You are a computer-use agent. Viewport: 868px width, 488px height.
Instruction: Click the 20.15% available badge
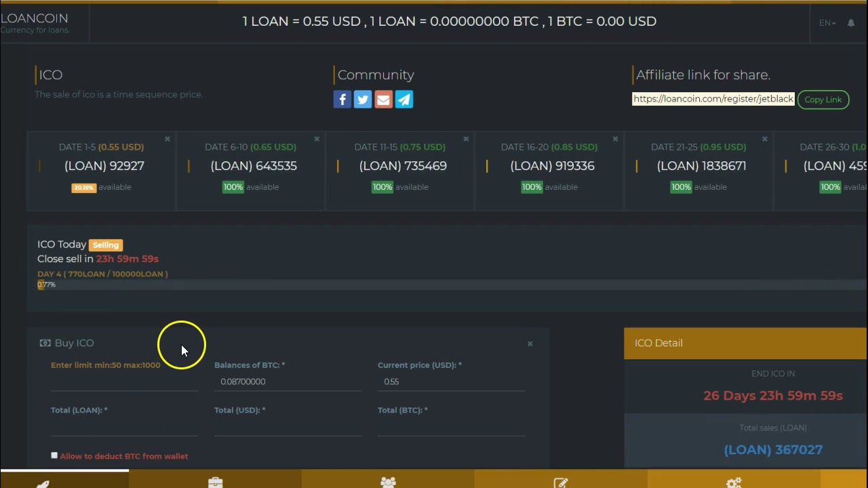[x=83, y=188]
